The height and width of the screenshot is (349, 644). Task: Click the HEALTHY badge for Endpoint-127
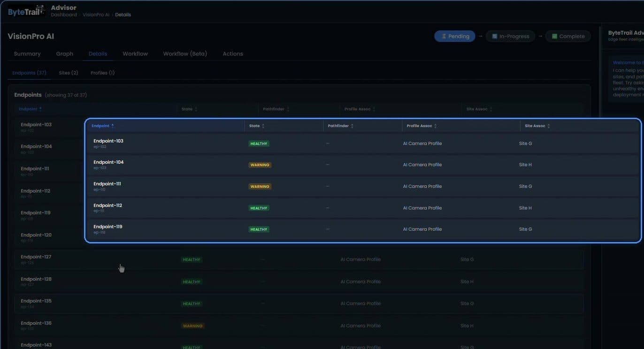coord(192,260)
